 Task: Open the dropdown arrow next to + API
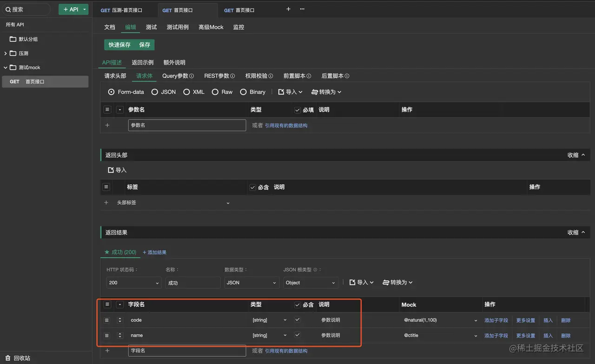tap(85, 9)
